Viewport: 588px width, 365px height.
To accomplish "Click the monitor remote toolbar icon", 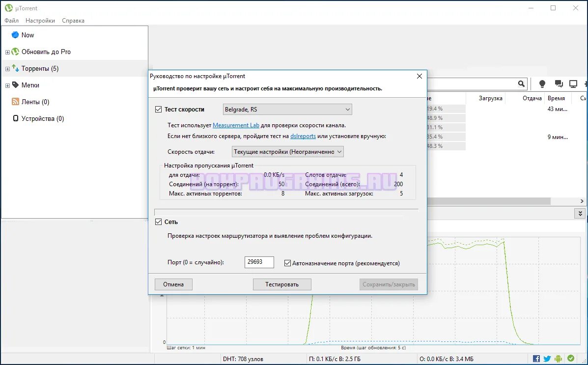I will 573,84.
